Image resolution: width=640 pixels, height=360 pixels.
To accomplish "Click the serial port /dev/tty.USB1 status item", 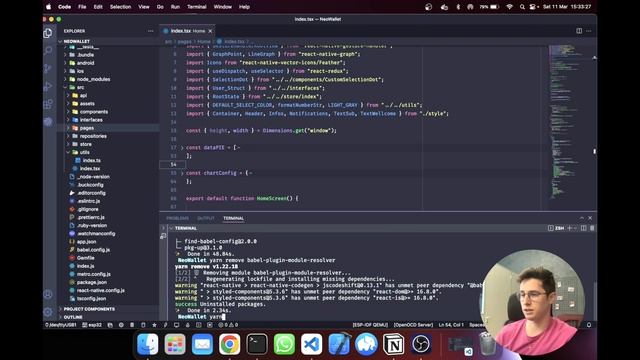I will pyautogui.click(x=61, y=325).
